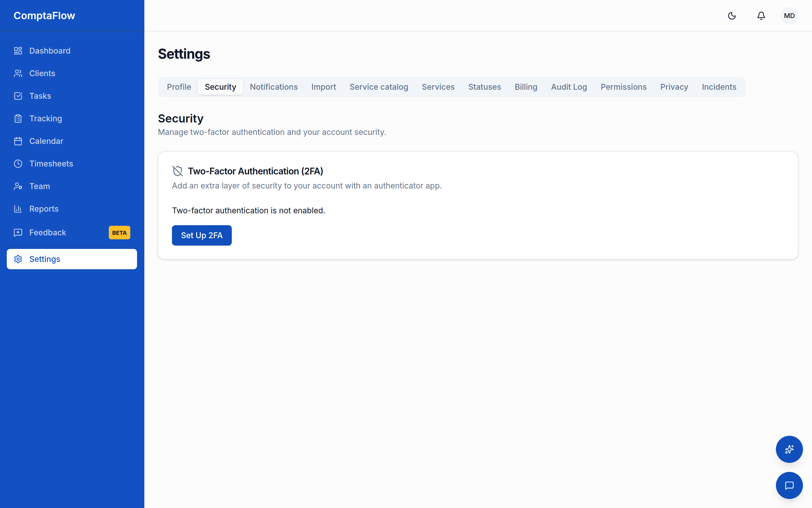
Task: Click the Tracking clipboard icon
Action: click(18, 118)
